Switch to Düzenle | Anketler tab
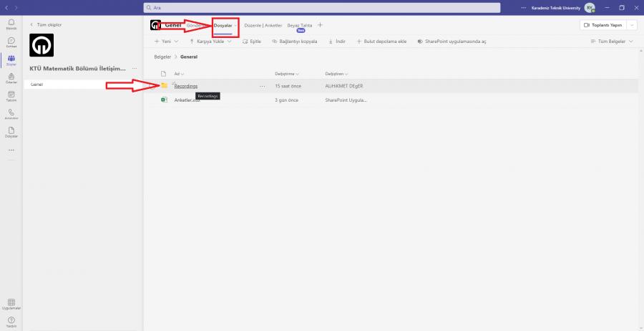644x331 pixels. (x=263, y=25)
